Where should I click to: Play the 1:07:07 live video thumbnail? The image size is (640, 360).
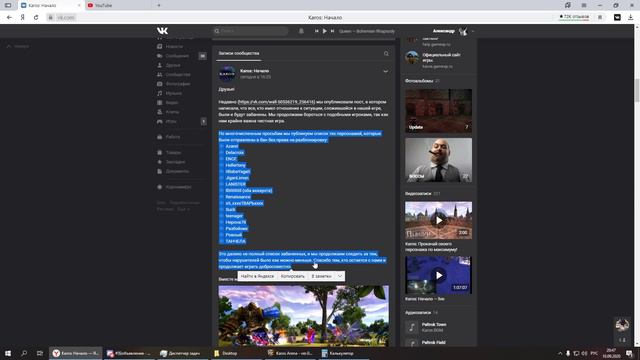tap(438, 275)
